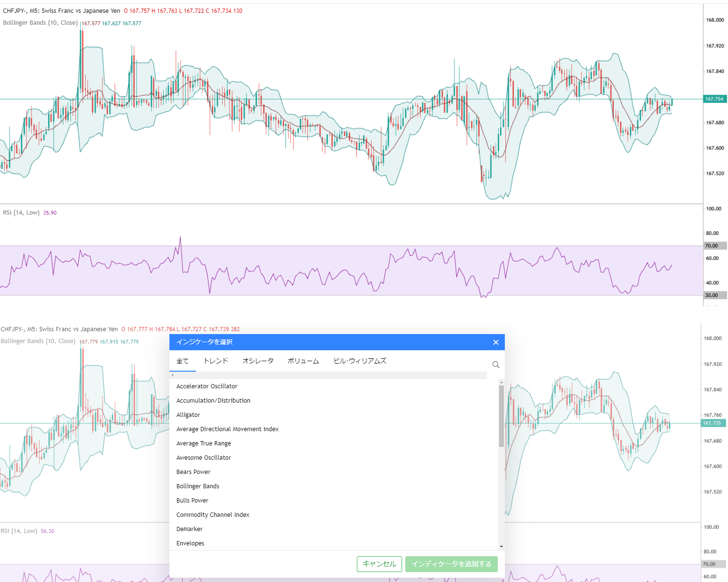Select Bulls Power indicator

point(334,501)
